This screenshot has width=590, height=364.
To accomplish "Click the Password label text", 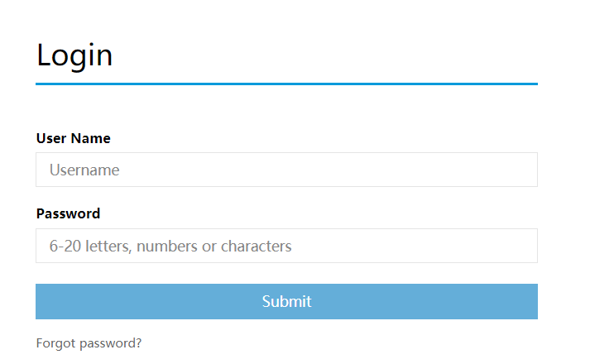I will (68, 213).
